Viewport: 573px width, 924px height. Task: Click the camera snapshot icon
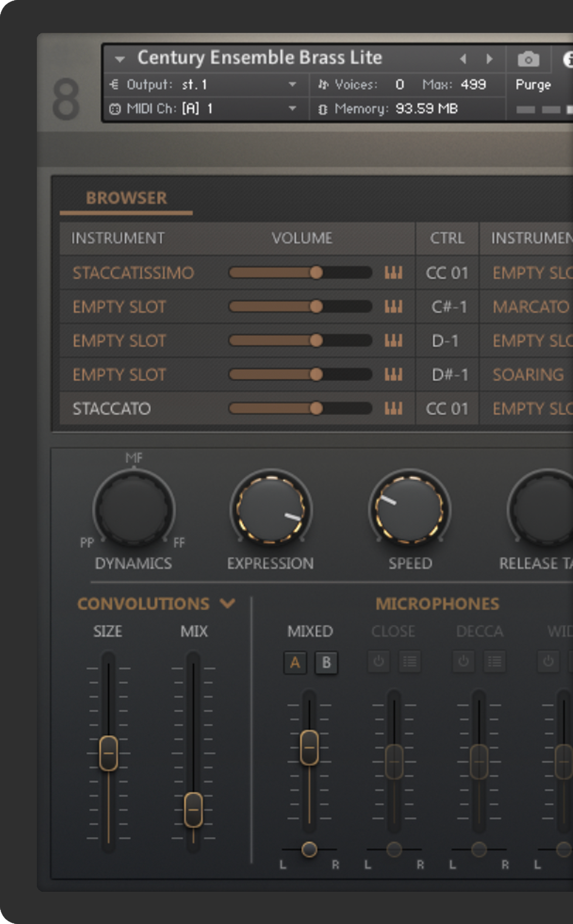(528, 59)
